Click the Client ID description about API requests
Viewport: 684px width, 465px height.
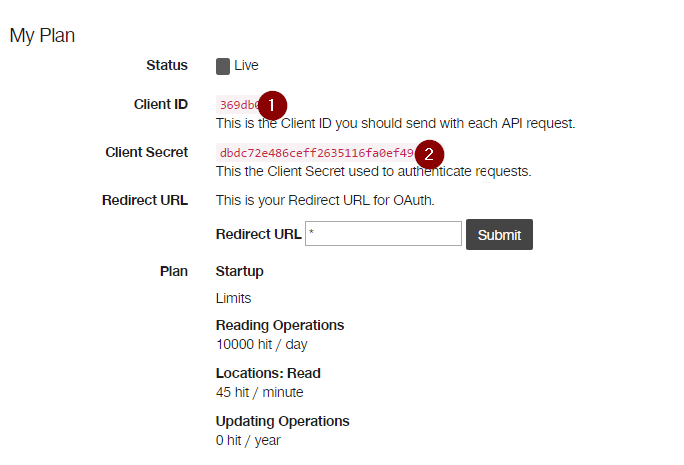(x=395, y=124)
